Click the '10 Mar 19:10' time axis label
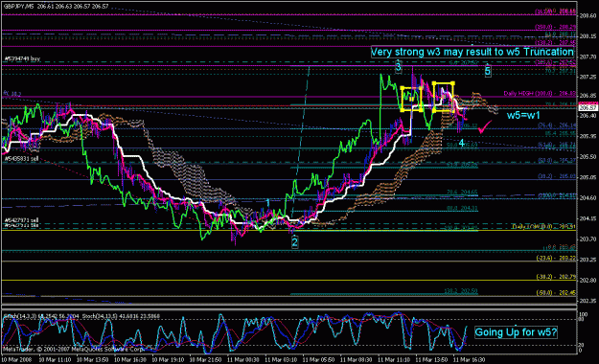The image size is (599, 364). point(168,360)
